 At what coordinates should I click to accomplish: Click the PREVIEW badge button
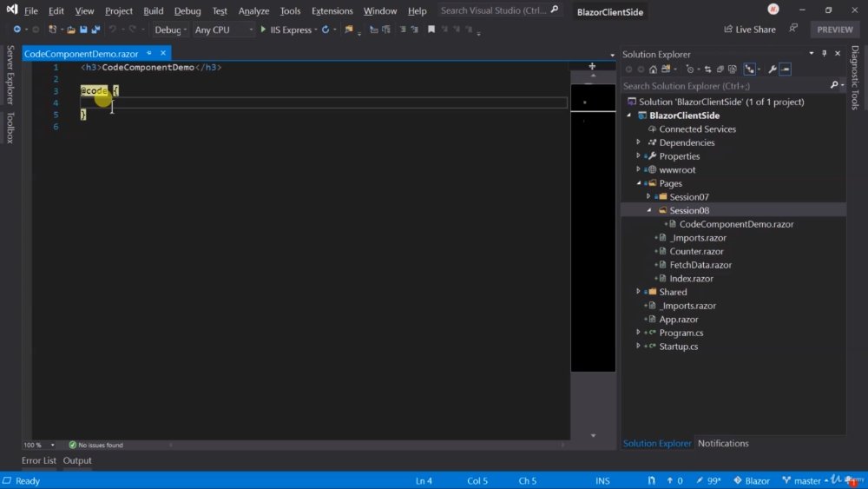pyautogui.click(x=835, y=30)
